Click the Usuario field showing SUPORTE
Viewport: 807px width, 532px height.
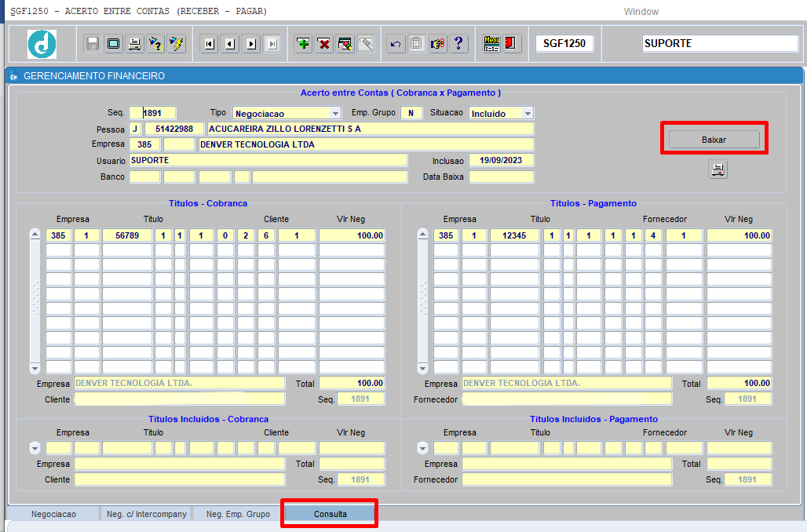click(x=268, y=160)
